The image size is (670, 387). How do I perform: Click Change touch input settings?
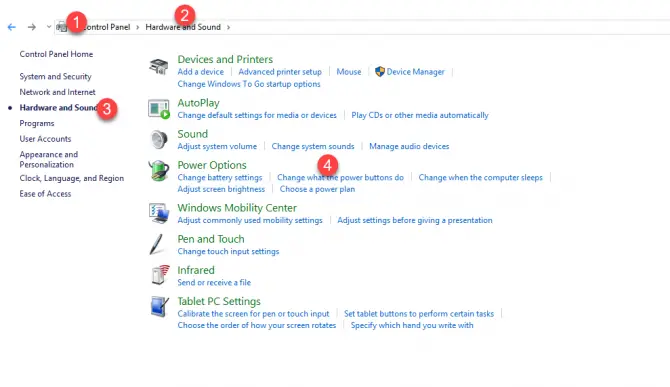228,252
